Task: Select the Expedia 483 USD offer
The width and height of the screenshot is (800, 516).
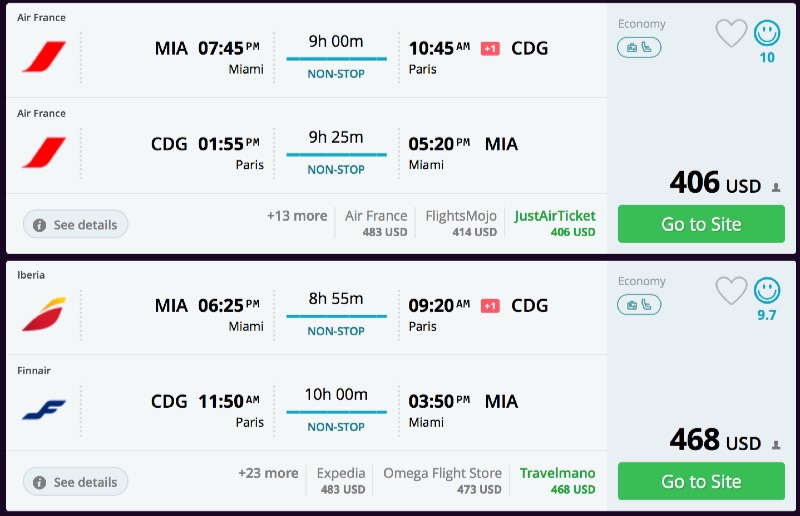Action: [x=341, y=480]
